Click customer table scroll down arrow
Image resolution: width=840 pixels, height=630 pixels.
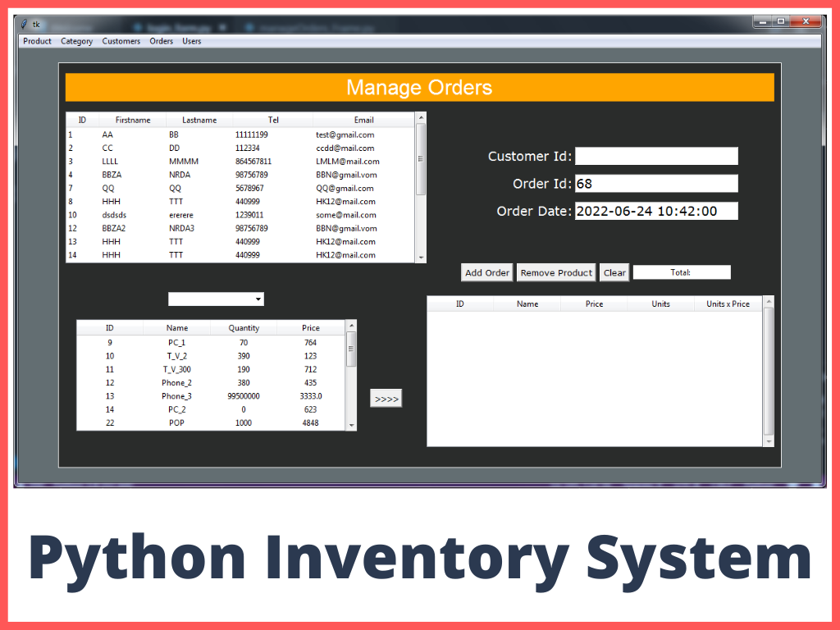(x=422, y=258)
